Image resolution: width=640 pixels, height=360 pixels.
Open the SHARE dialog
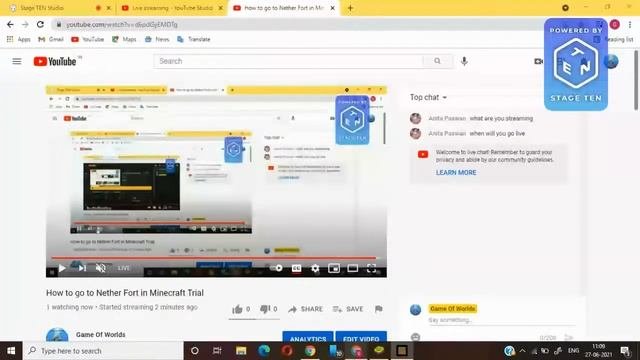point(305,309)
